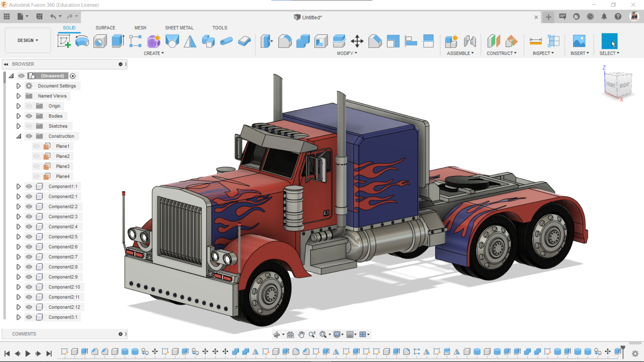Click the ViewCube FRONT face
Image resolution: width=644 pixels, height=362 pixels.
point(611,85)
